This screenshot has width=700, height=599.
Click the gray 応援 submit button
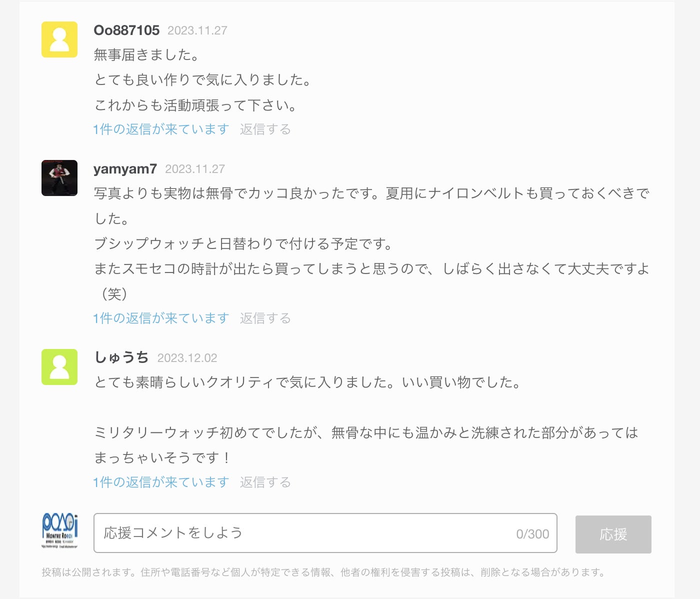click(613, 534)
